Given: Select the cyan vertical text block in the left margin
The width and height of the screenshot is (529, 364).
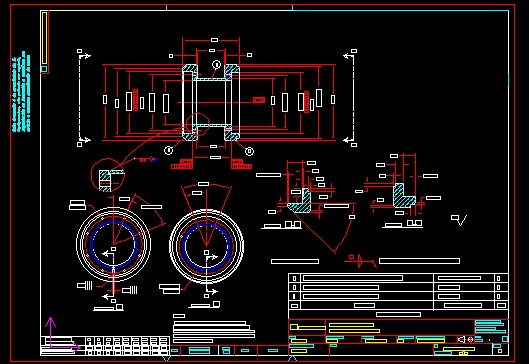Looking at the screenshot, I should coord(21,91).
